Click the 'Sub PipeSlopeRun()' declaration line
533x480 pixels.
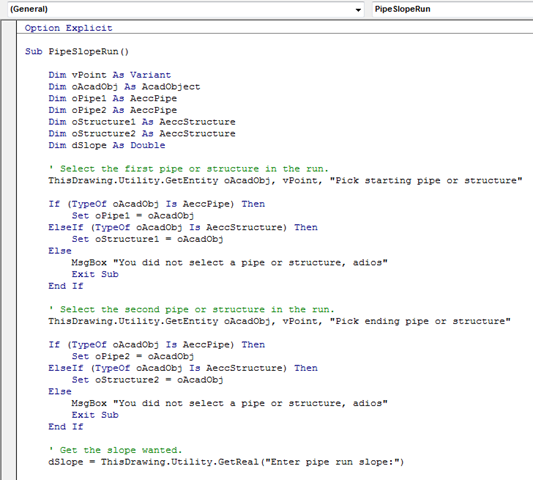tap(77, 52)
